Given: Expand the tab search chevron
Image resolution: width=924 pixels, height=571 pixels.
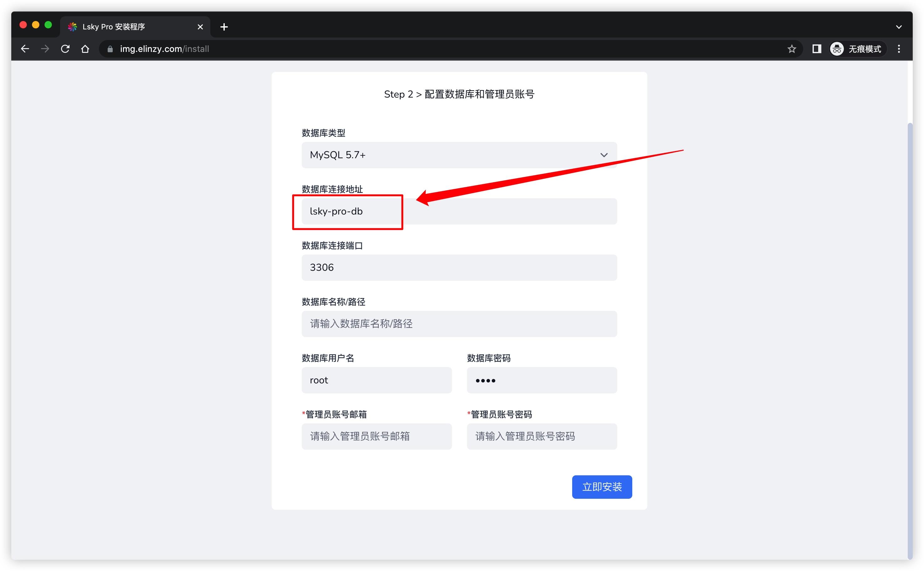Looking at the screenshot, I should (x=899, y=27).
